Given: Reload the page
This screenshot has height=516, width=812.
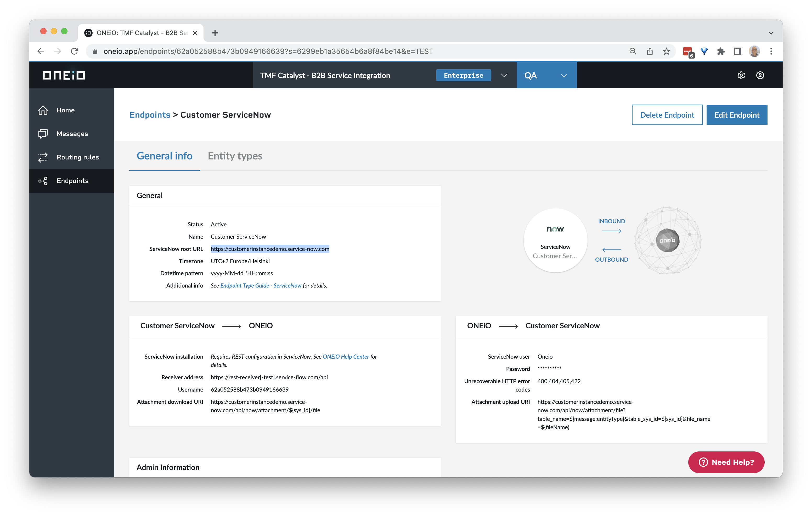Looking at the screenshot, I should (75, 51).
